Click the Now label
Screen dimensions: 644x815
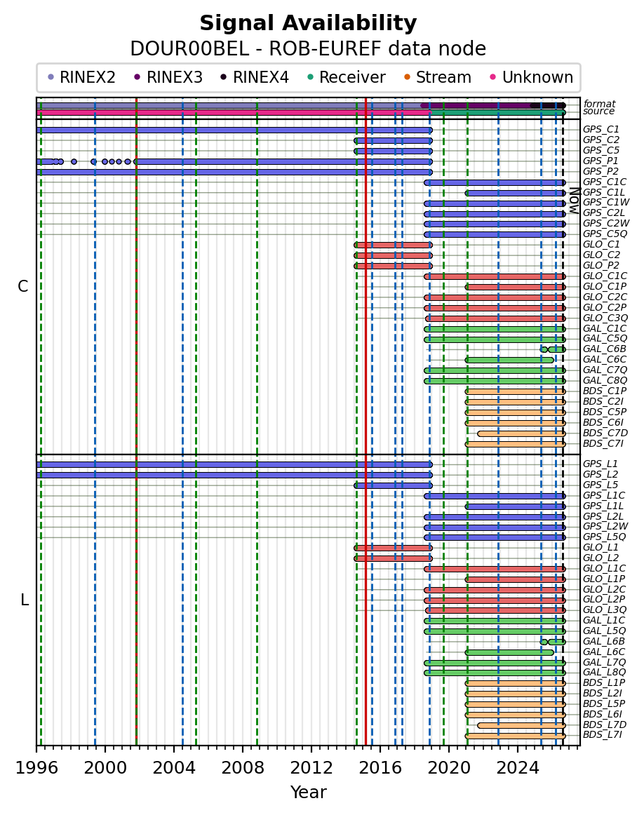coord(575,200)
